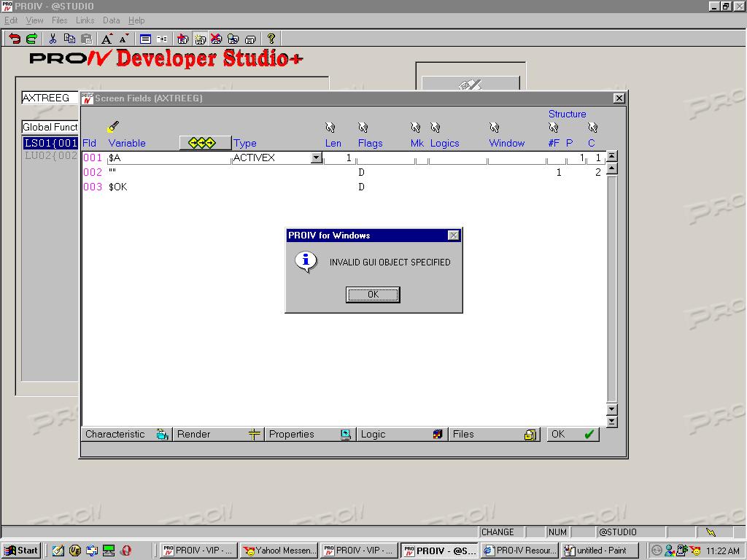
Task: Click hand pointer icon above Flags
Action: pyautogui.click(x=363, y=127)
